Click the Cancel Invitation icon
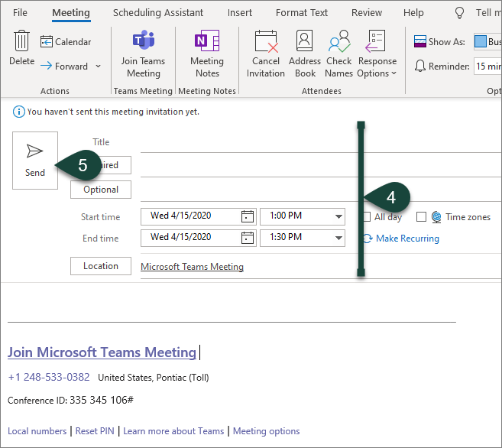This screenshot has width=502, height=448. tap(265, 42)
